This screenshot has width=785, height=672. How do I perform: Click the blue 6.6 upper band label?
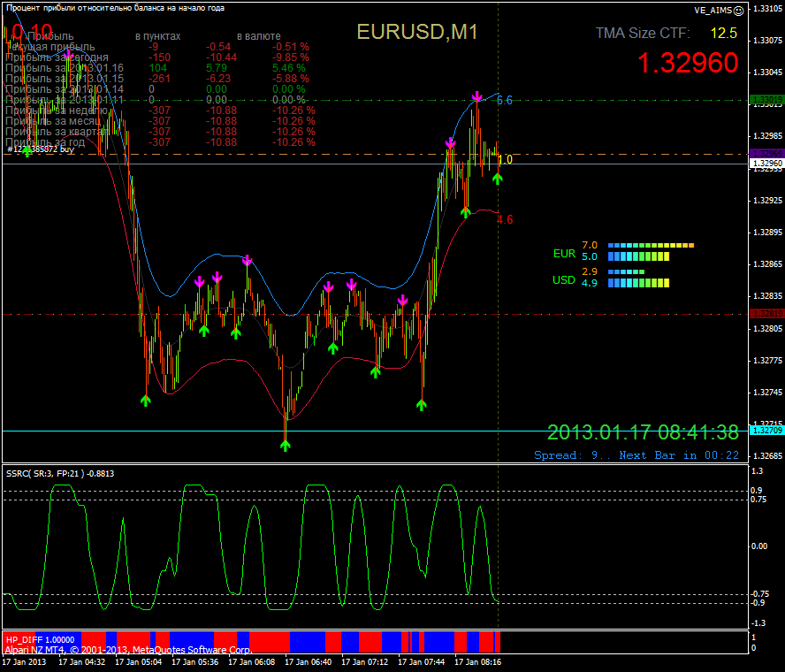[x=505, y=100]
